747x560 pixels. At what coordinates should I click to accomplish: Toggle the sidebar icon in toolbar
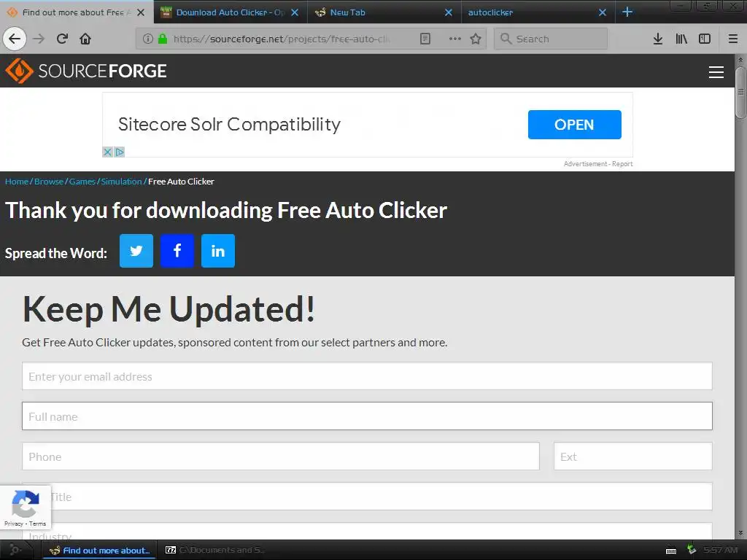pos(705,39)
